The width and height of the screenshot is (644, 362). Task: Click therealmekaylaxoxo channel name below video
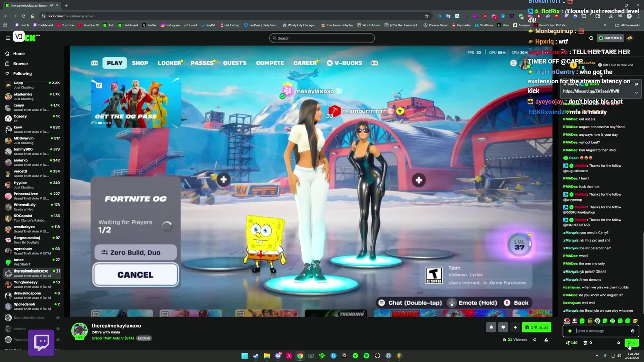[116, 326]
